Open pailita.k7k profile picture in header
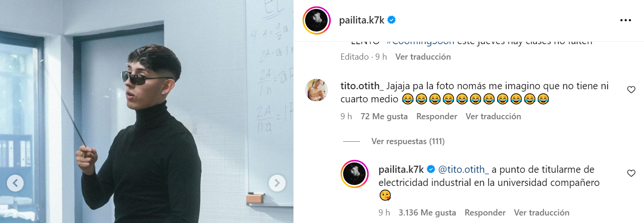This screenshot has height=223, width=644. coord(317,21)
